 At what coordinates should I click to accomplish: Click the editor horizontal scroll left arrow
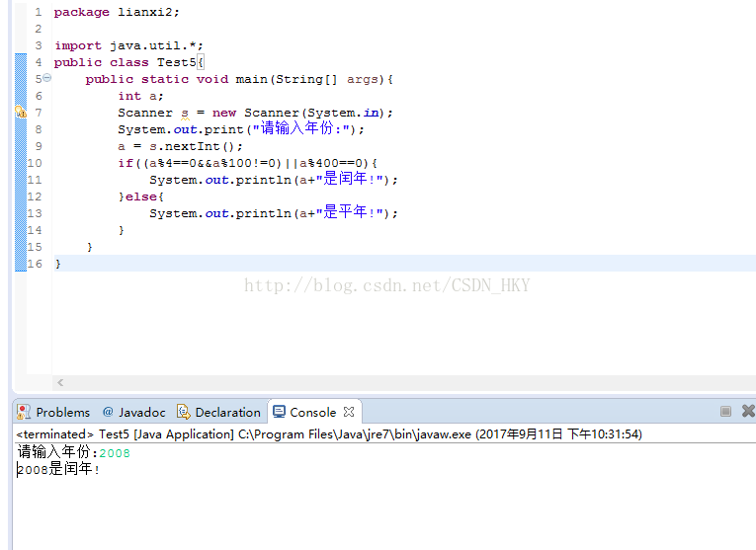pyautogui.click(x=60, y=382)
